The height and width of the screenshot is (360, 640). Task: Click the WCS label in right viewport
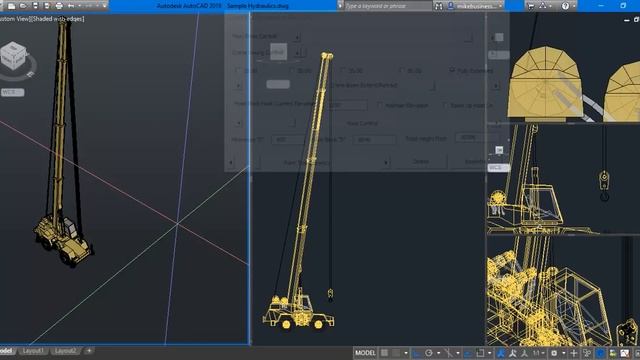498,168
